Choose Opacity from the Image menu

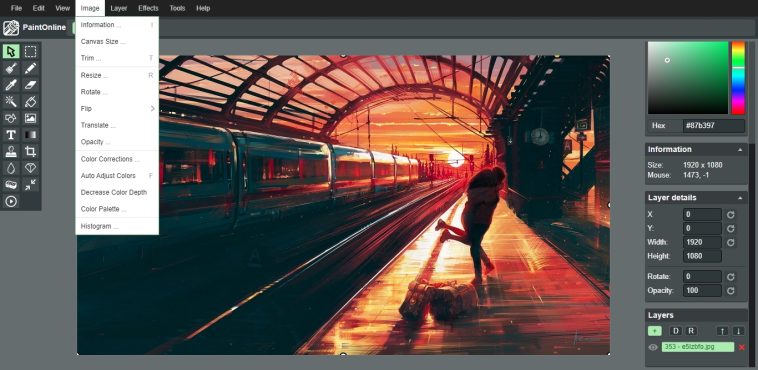tap(117, 142)
